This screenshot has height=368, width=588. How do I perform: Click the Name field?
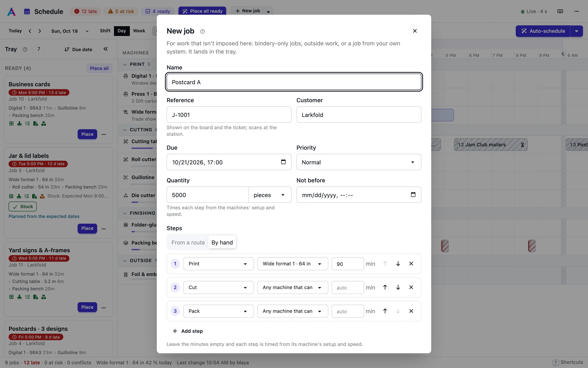coord(294,82)
